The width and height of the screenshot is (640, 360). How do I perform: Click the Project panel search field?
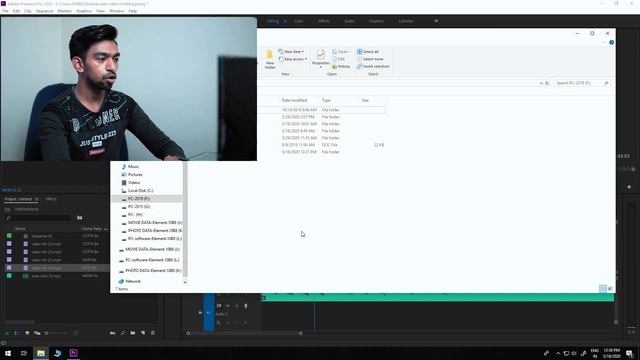[x=39, y=218]
